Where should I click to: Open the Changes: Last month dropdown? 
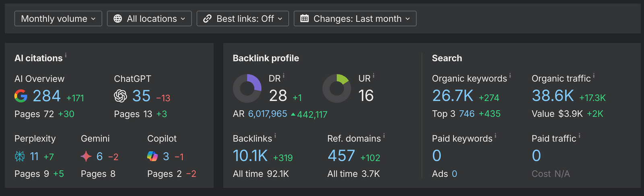pos(355,19)
